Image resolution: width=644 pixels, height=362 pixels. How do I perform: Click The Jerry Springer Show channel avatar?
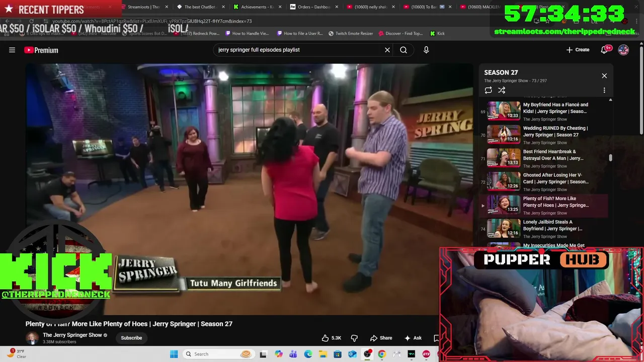pyautogui.click(x=32, y=338)
